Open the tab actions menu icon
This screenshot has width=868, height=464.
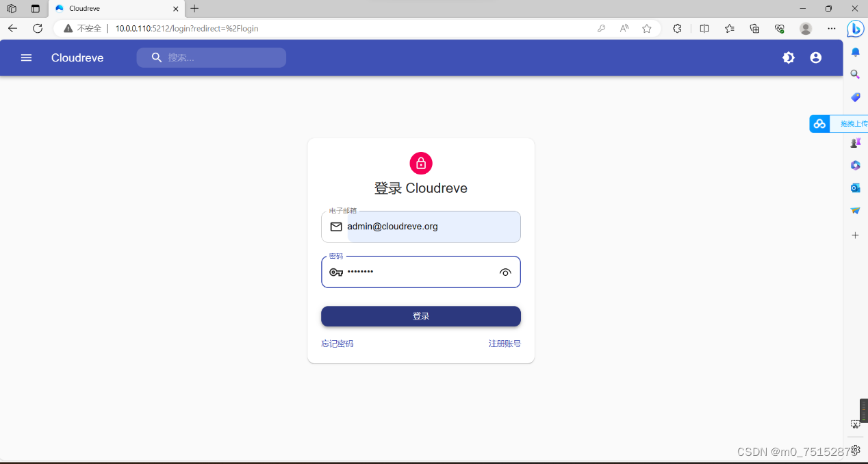36,9
